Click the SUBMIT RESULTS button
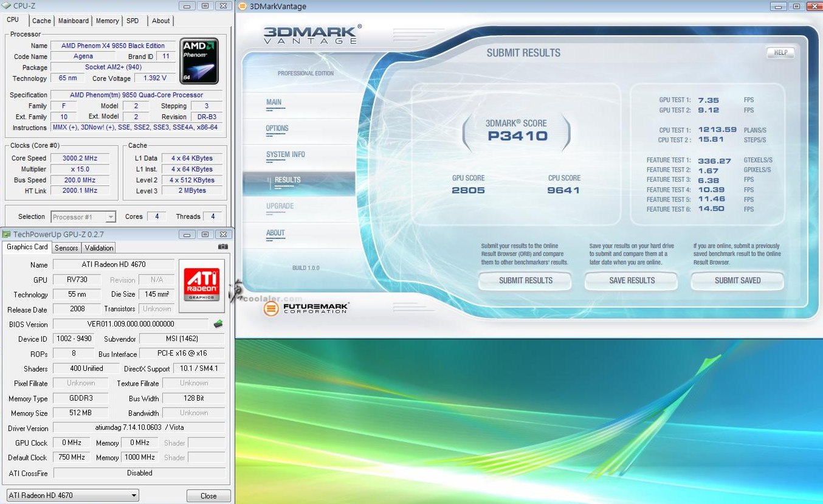 [526, 281]
